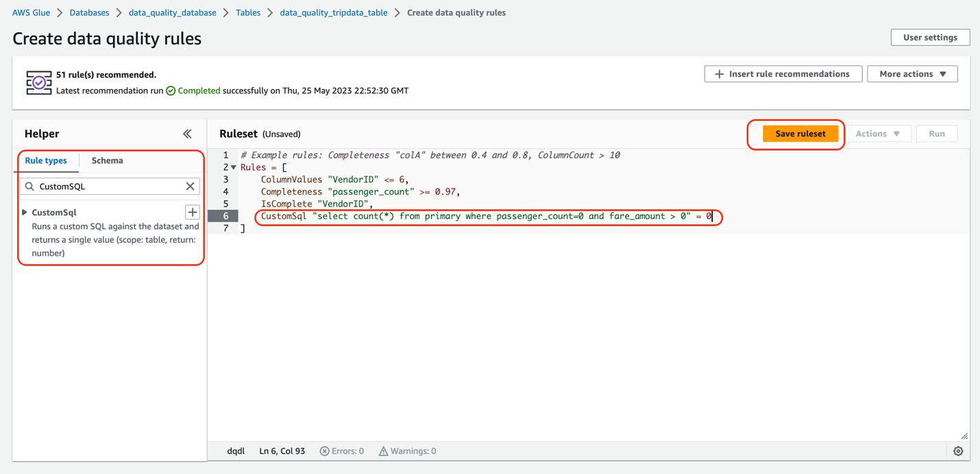Viewport: 980px width, 474px height.
Task: Click the Completeness "passenger_count" line
Action: [360, 192]
